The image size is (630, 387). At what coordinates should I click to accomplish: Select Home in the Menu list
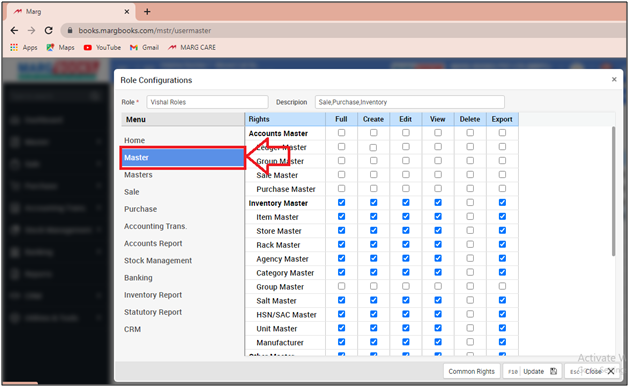point(134,140)
